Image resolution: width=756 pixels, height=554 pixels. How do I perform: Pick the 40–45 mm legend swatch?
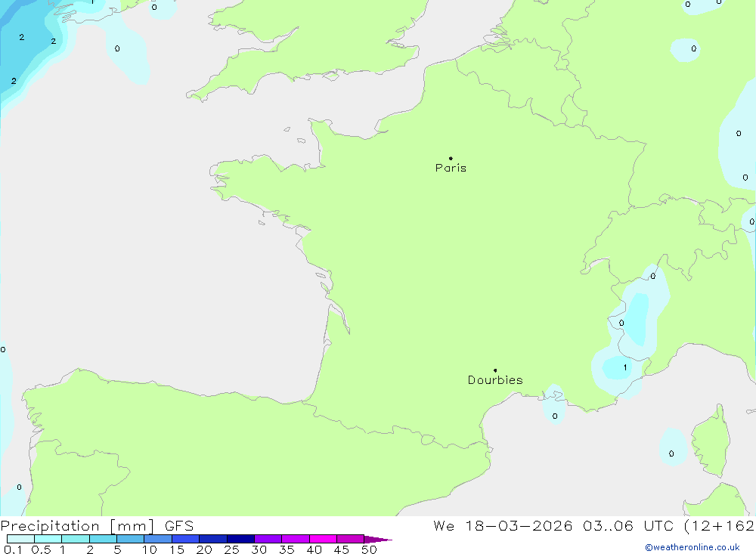pyautogui.click(x=323, y=539)
